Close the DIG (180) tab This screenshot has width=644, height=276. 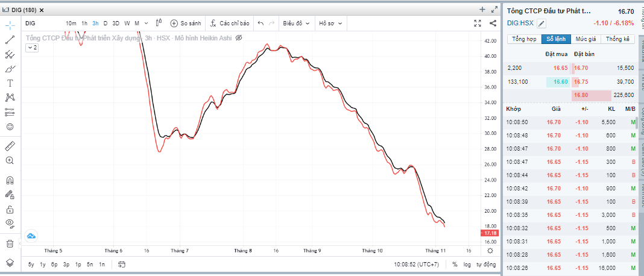tap(42, 10)
